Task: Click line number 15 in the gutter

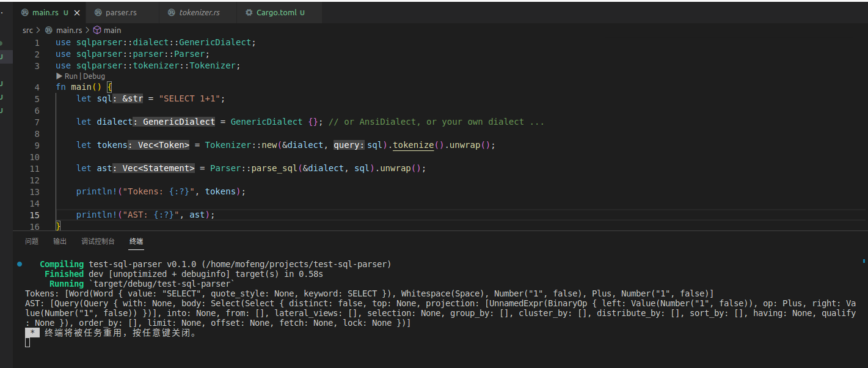Action: click(x=35, y=215)
